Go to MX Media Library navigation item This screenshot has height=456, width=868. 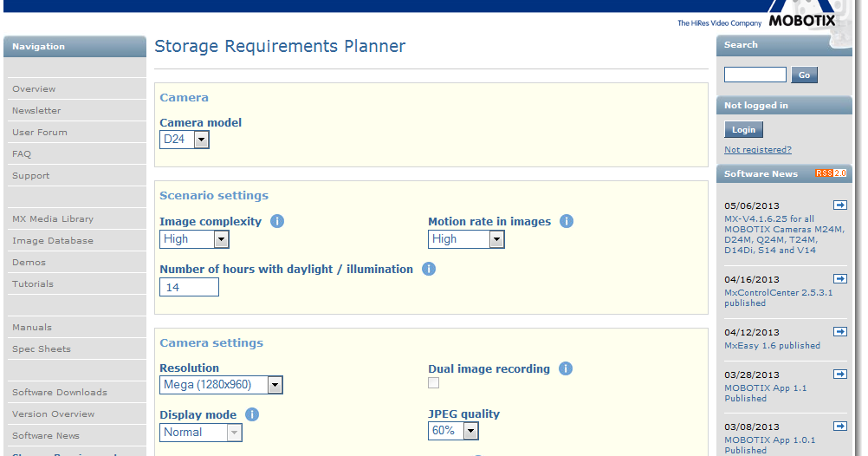(x=53, y=219)
